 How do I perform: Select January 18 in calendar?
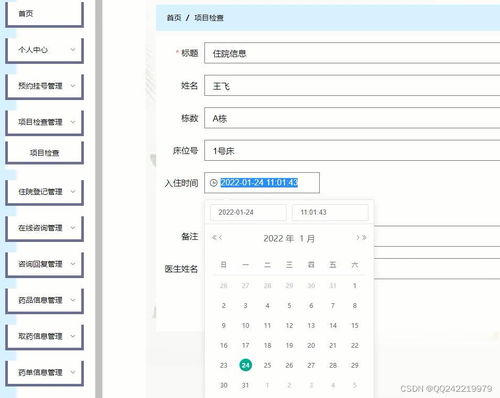pyautogui.click(x=267, y=345)
